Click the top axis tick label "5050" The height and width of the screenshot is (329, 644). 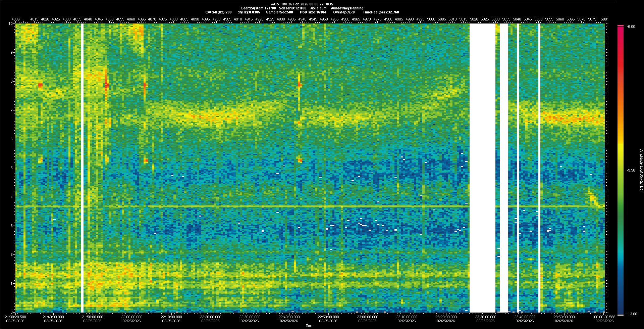pyautogui.click(x=538, y=19)
